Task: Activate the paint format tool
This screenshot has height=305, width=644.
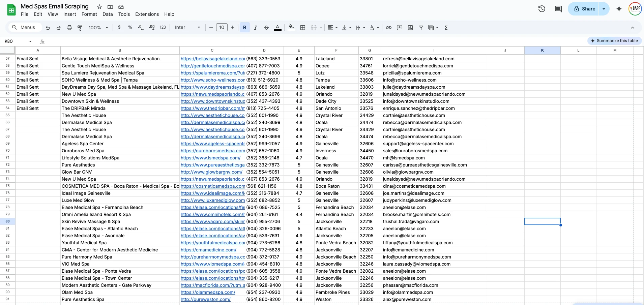Action: click(x=80, y=28)
